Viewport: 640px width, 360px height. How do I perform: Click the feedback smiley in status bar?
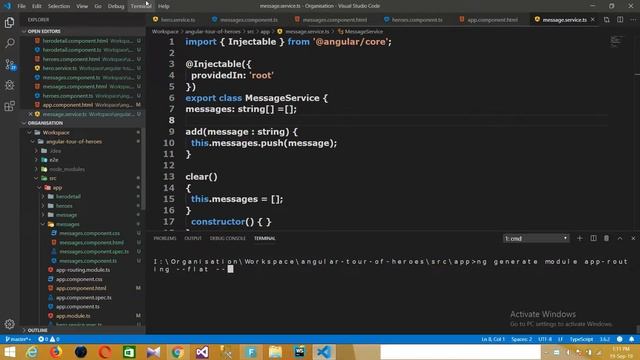point(620,339)
